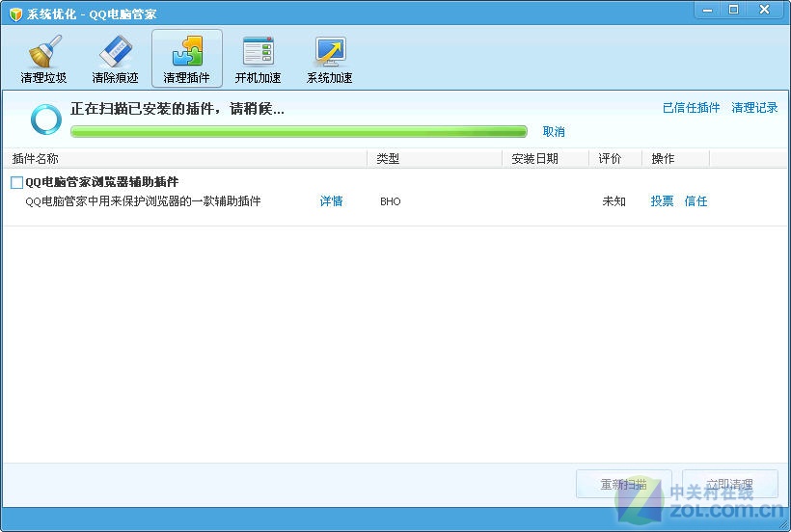Click the 操作 column header
The image size is (791, 532).
676,159
